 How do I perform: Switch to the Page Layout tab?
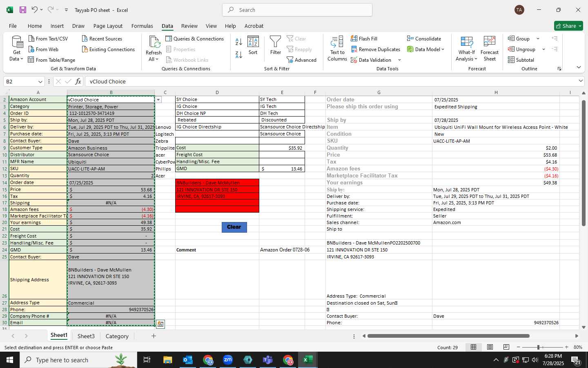click(108, 26)
